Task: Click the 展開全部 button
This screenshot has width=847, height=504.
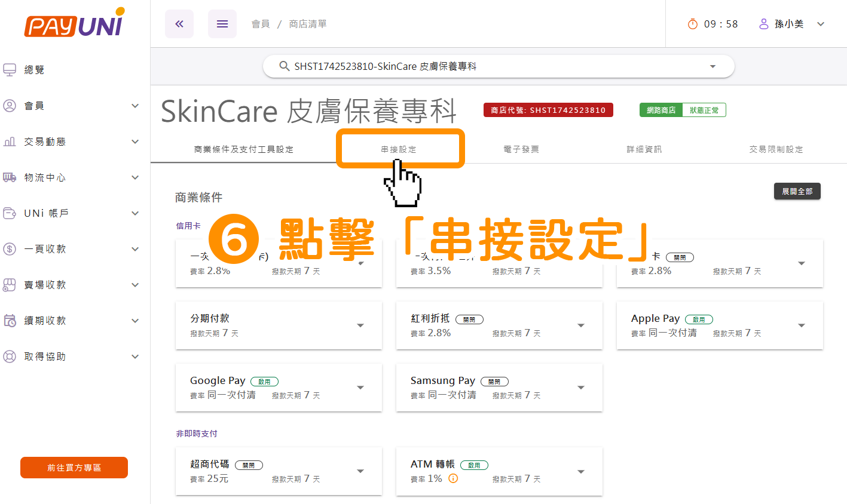Action: (797, 191)
